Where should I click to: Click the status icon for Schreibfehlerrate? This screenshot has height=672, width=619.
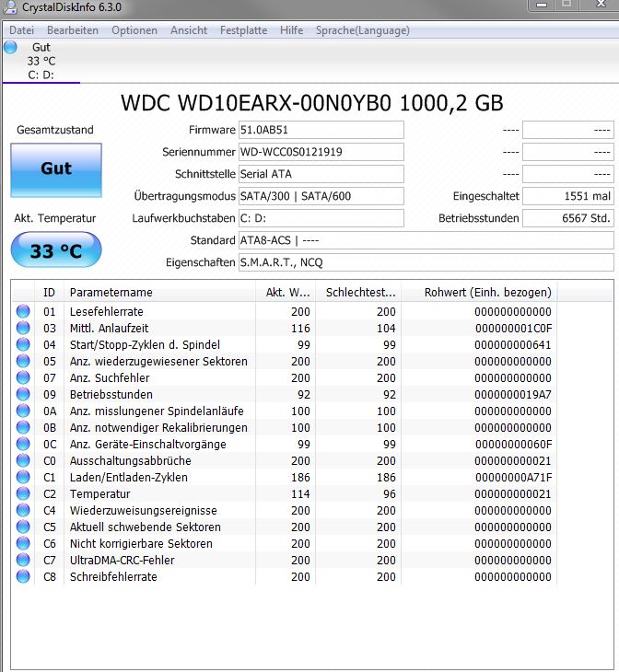tap(23, 576)
